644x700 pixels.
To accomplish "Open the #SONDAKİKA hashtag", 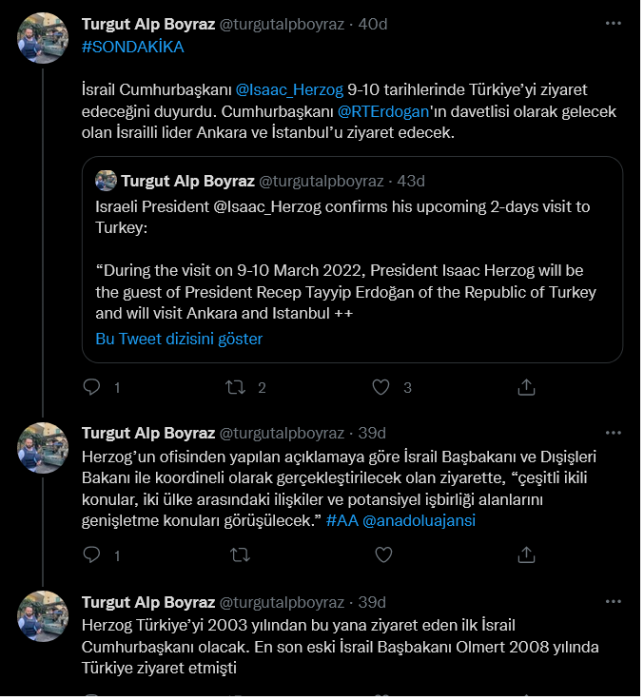I will (132, 47).
